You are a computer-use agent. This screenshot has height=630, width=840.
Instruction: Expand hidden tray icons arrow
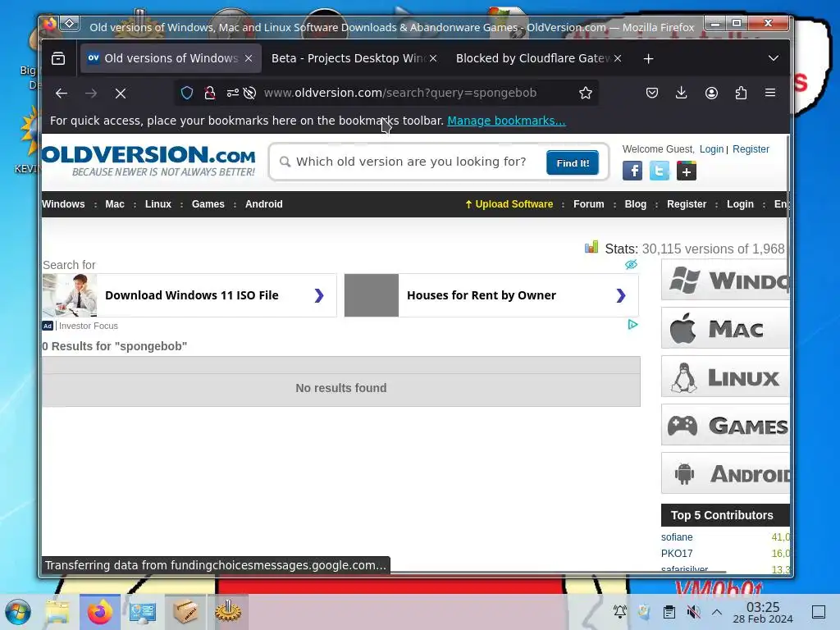coord(717,612)
